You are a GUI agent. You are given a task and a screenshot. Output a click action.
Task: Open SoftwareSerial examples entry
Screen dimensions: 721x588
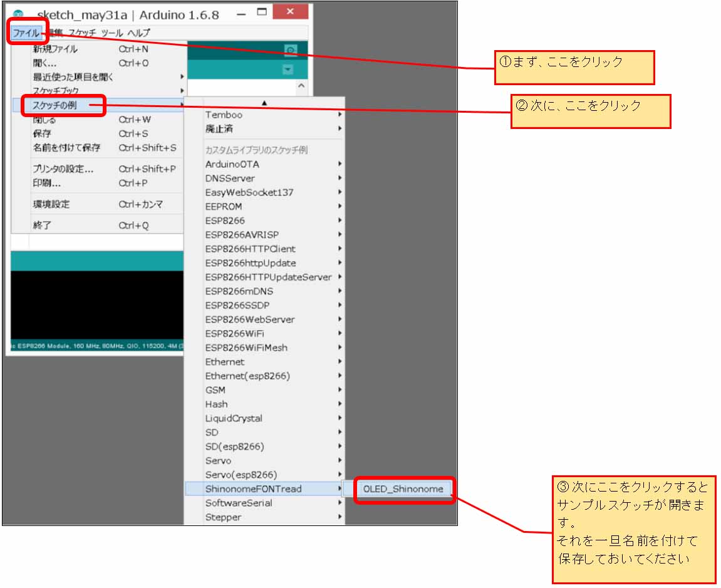click(x=264, y=503)
